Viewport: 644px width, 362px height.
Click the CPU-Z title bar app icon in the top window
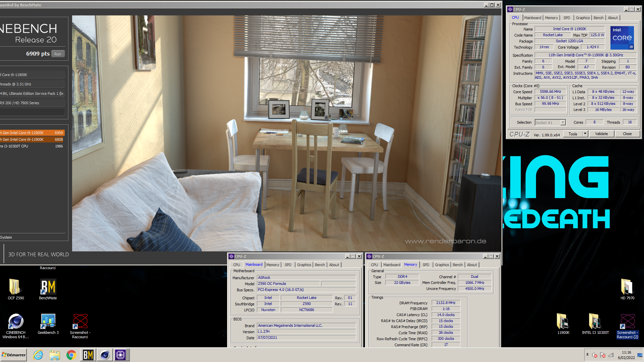point(510,9)
